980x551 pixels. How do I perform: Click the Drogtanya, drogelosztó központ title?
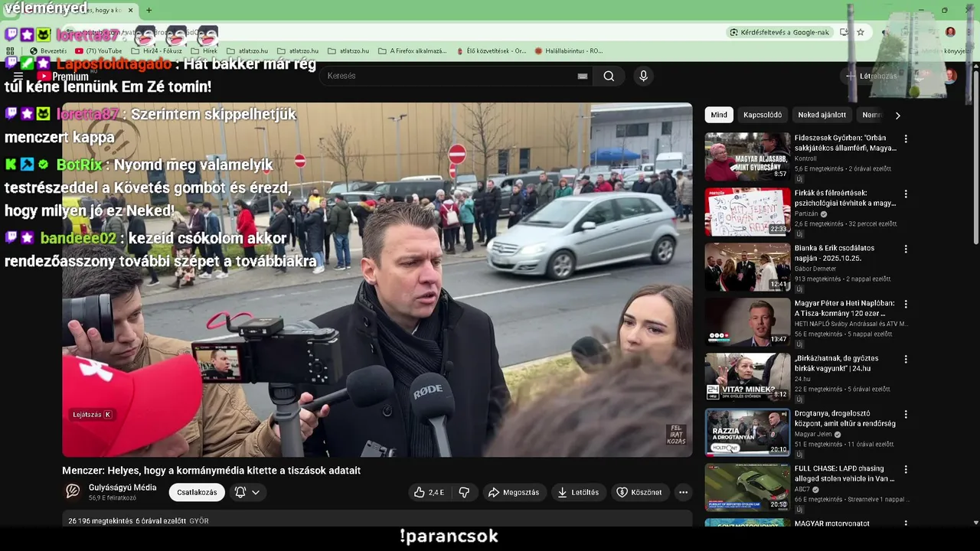click(845, 419)
